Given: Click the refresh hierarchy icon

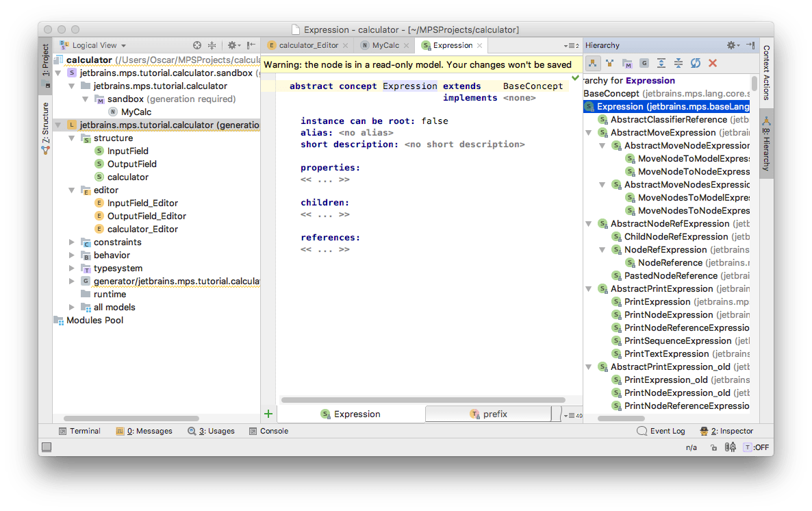Looking at the screenshot, I should pyautogui.click(x=695, y=63).
